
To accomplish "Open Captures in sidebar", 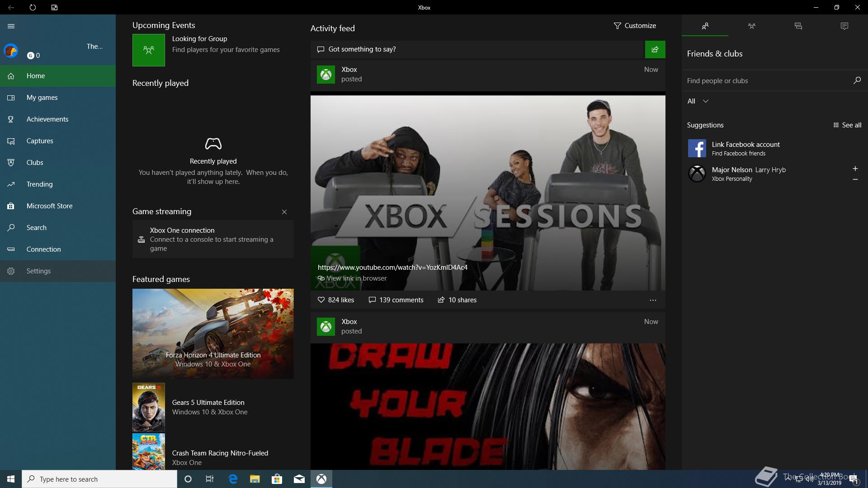I will 58,141.
